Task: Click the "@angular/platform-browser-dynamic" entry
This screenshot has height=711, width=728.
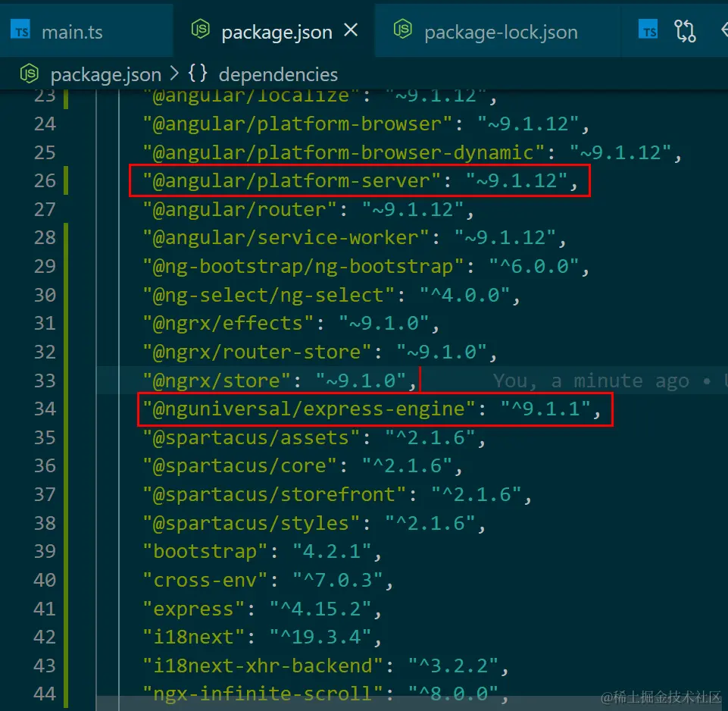Action: tap(412, 152)
